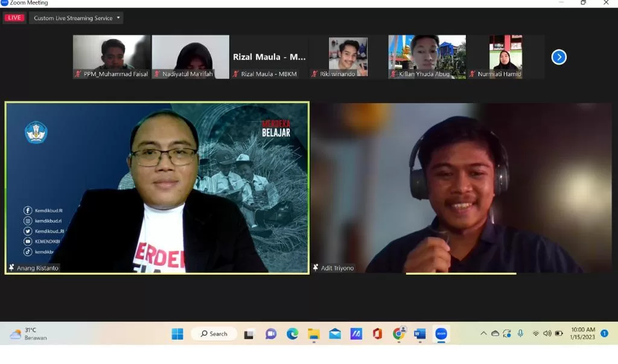The width and height of the screenshot is (618, 364).
Task: Open the blue slash-logo app on the taskbar
Action: tap(356, 334)
